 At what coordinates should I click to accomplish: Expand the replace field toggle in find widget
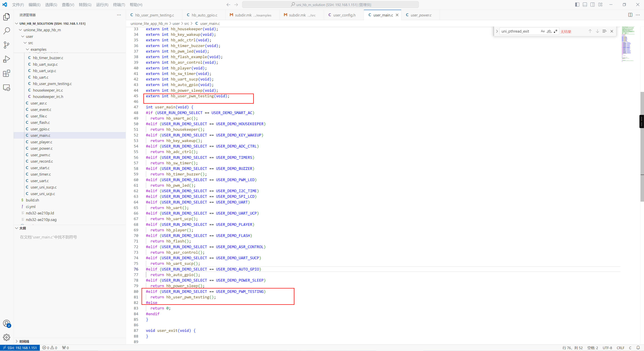tap(497, 31)
